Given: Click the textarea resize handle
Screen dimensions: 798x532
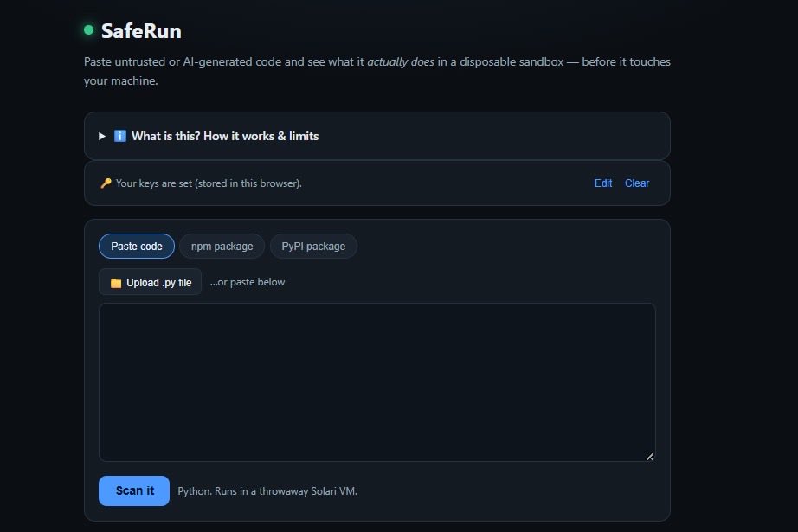Looking at the screenshot, I should [x=650, y=457].
